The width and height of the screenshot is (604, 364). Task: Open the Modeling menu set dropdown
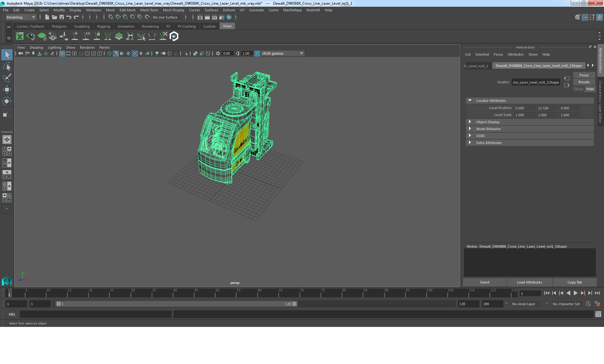(21, 17)
